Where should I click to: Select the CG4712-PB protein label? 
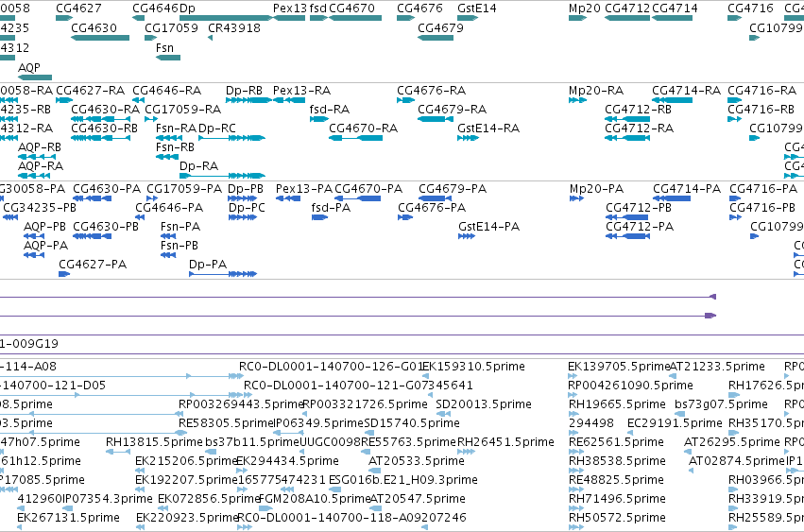[x=639, y=208]
